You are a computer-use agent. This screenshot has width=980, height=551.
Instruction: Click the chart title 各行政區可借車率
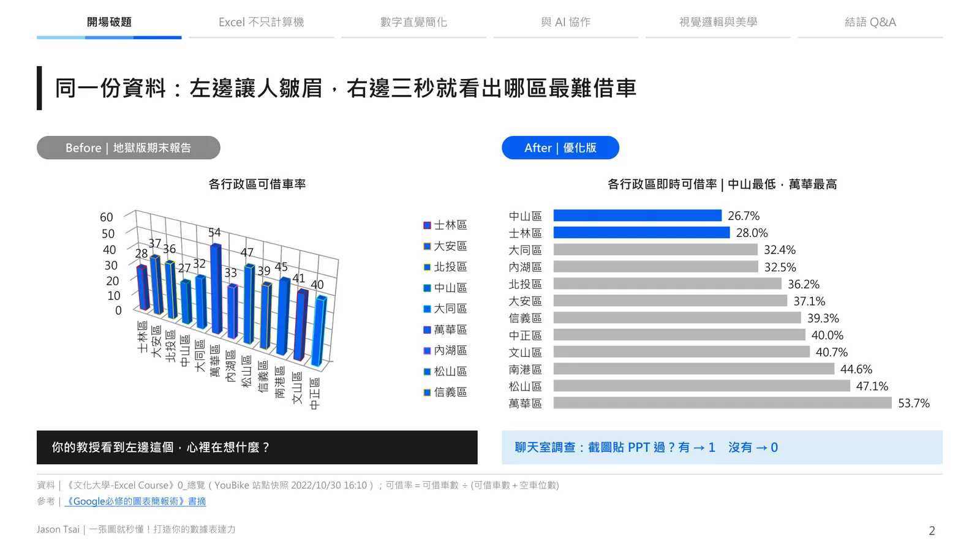pyautogui.click(x=257, y=184)
